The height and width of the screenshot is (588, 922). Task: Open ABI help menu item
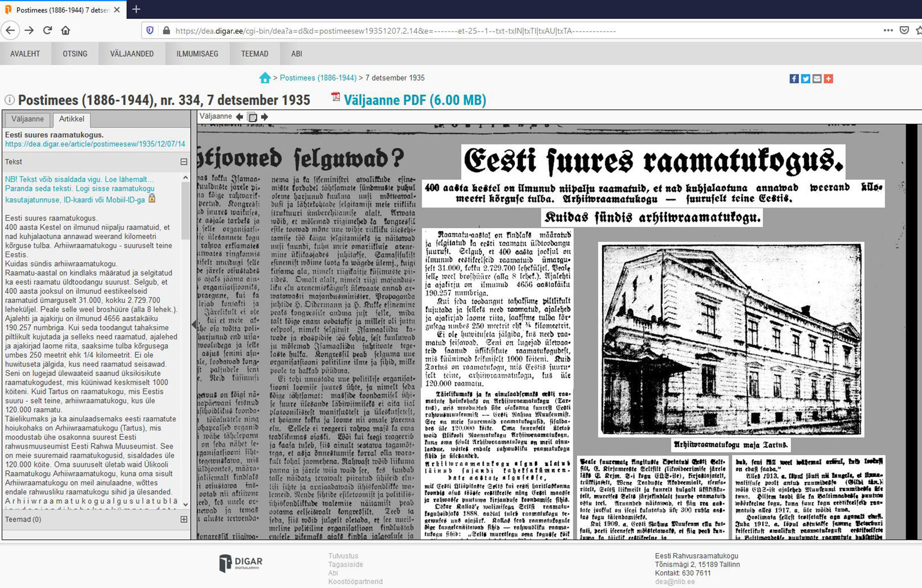point(296,54)
